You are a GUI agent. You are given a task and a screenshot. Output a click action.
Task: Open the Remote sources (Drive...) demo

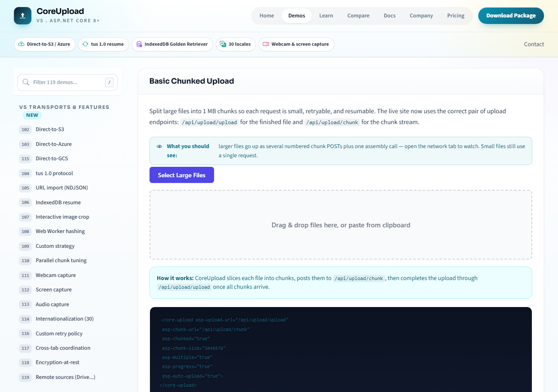click(x=68, y=377)
